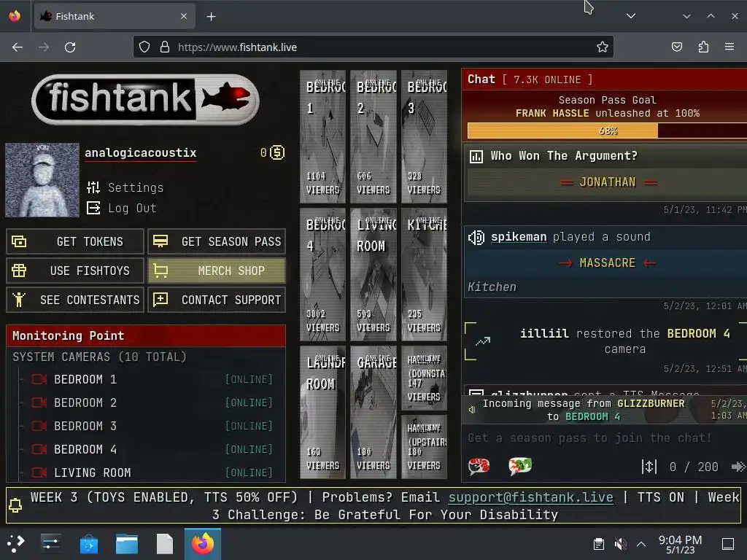The width and height of the screenshot is (747, 560).
Task: Open the Bedroom 1 camera thumbnail
Action: [x=322, y=136]
